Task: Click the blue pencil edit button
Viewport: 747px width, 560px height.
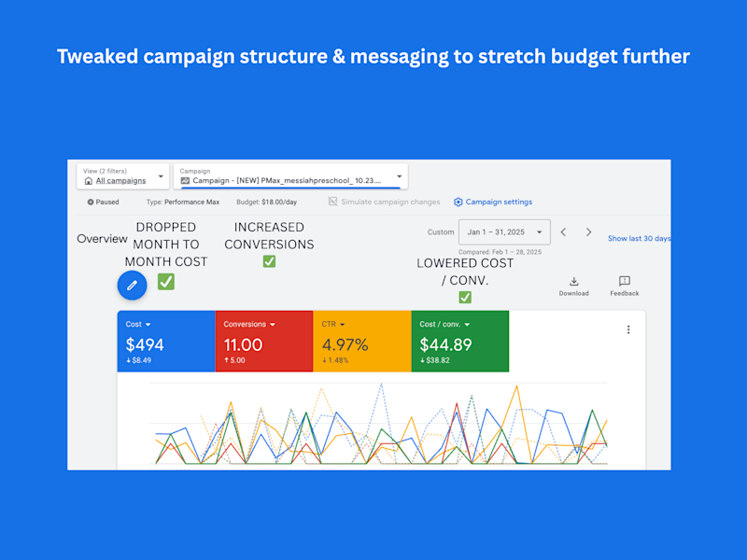Action: pos(132,286)
